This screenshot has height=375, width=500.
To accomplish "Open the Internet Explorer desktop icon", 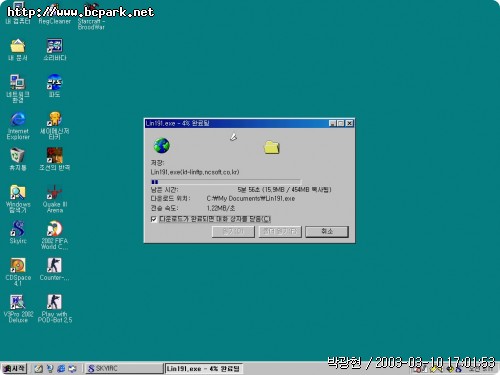I will click(18, 125).
